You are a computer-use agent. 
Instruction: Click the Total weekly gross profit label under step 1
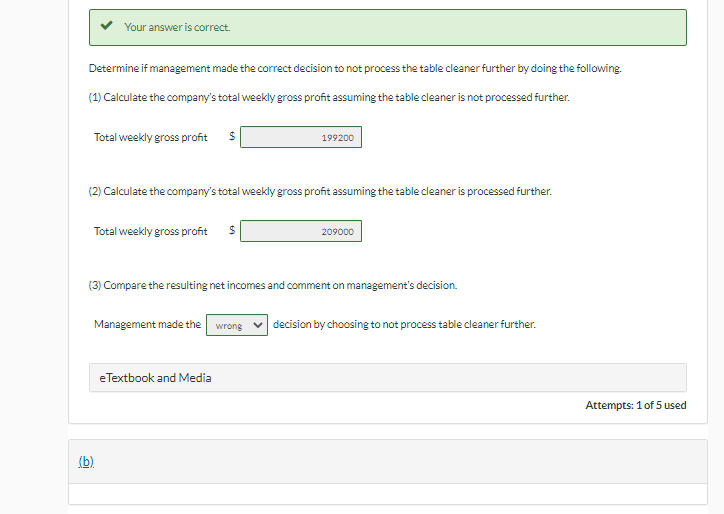[151, 137]
